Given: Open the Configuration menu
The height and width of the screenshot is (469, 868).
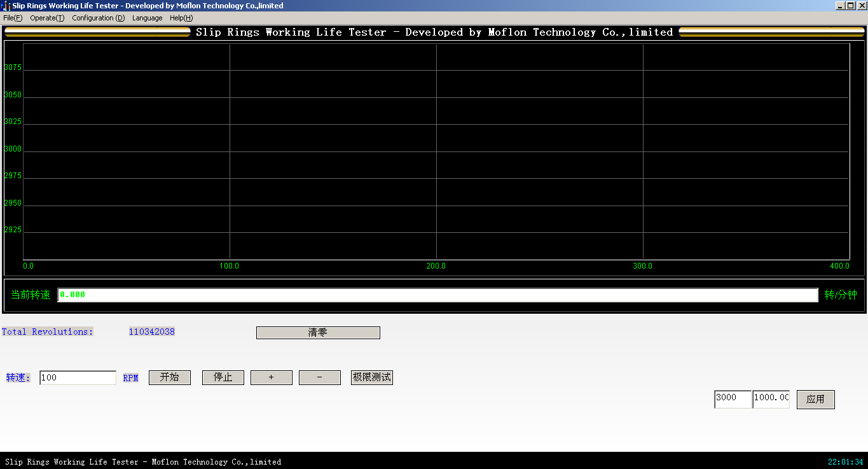Looking at the screenshot, I should [98, 18].
